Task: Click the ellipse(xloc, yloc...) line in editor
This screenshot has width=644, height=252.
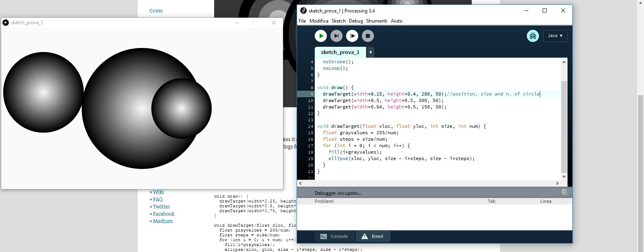Action: 401,158
